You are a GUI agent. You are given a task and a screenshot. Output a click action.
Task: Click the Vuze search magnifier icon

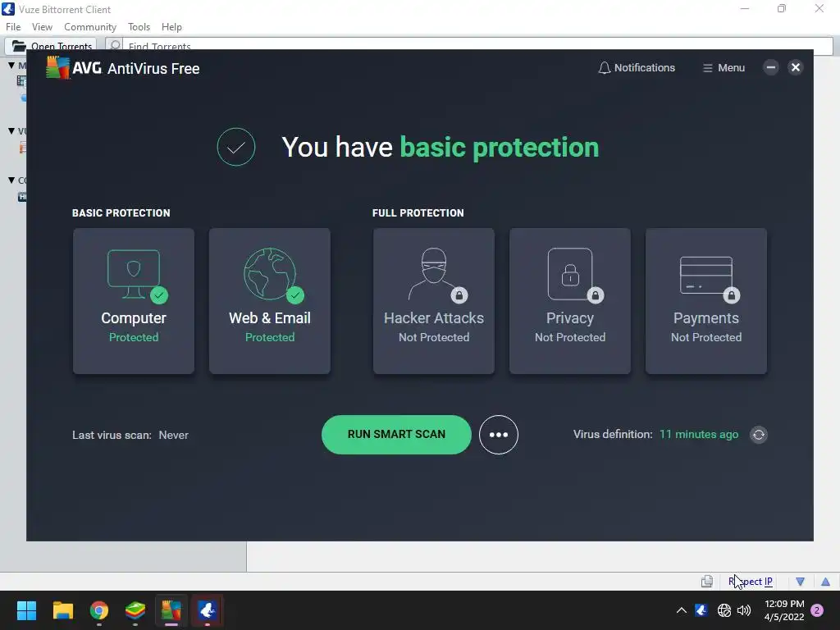click(x=115, y=45)
